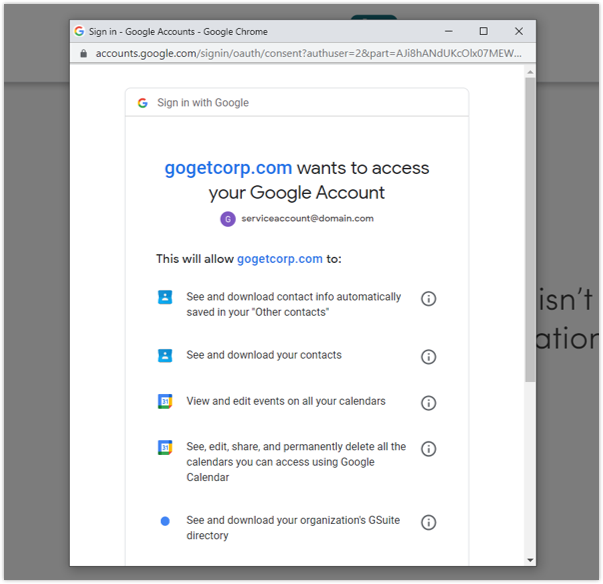603x584 pixels.
Task: Open gogetcorp.com link in the heading
Action: 228,168
